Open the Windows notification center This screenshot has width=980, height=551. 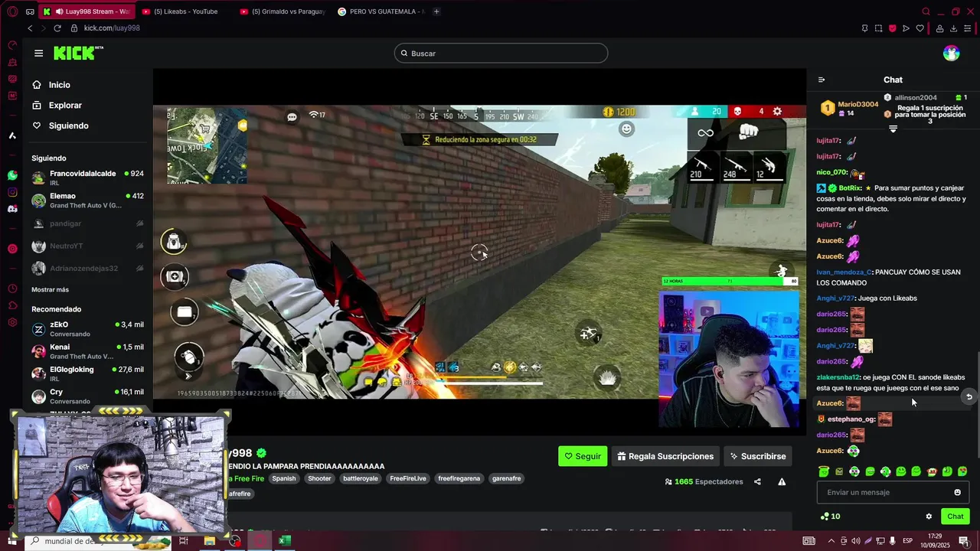click(964, 541)
